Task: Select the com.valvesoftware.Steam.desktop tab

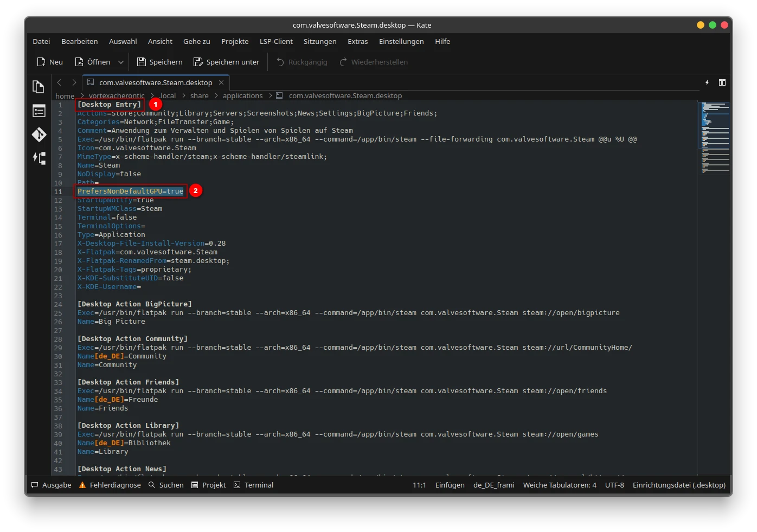Action: 156,82
